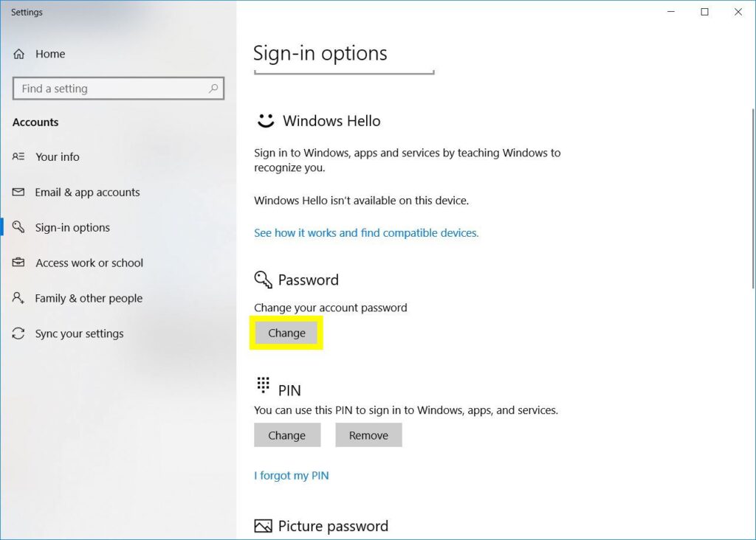Viewport: 756px width, 540px height.
Task: Go to Email & app accounts
Action: click(x=87, y=192)
